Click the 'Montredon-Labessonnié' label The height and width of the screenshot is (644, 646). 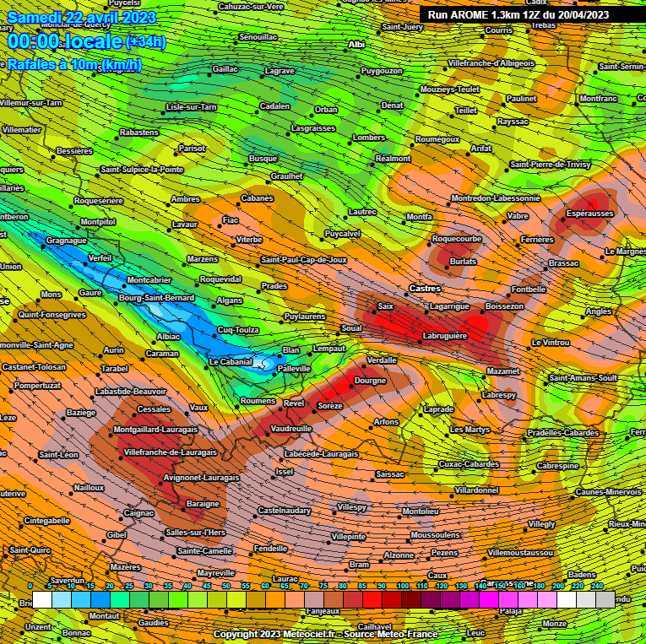coord(496,198)
